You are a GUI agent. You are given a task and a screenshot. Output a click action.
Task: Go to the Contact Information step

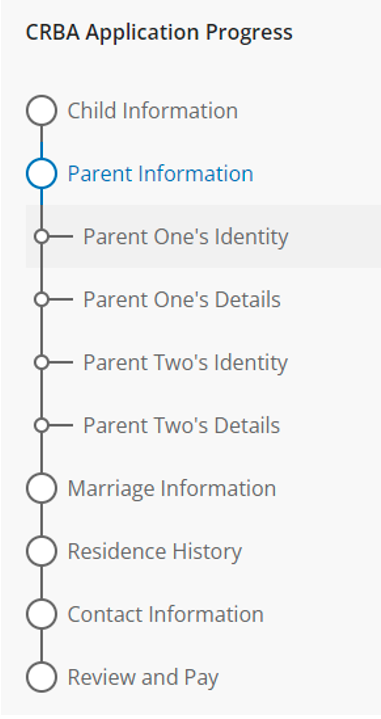[x=166, y=614]
